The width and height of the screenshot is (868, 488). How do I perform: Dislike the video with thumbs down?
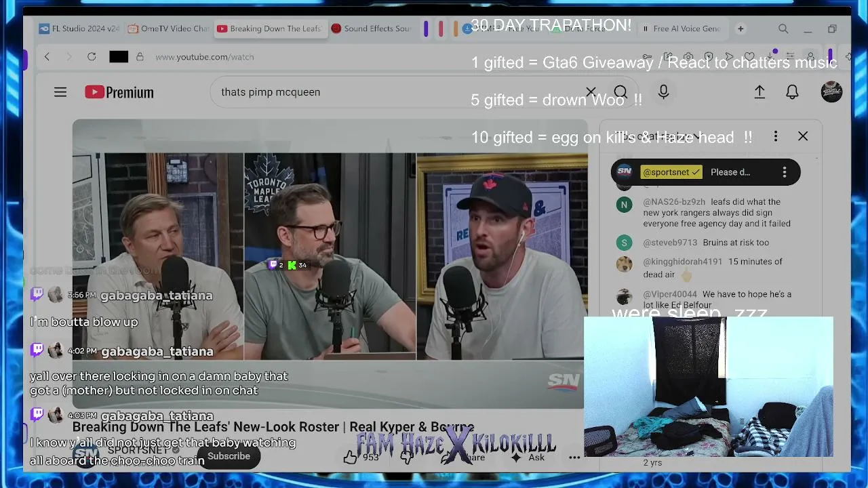pyautogui.click(x=407, y=457)
